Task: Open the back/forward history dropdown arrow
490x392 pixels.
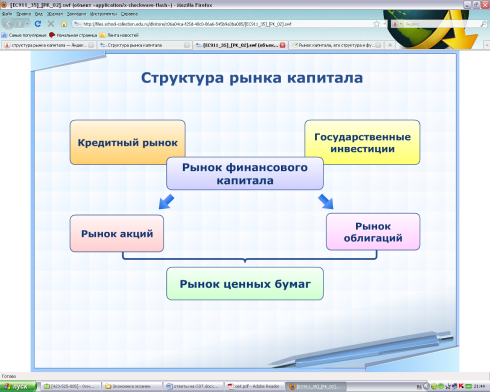Action: click(x=27, y=24)
